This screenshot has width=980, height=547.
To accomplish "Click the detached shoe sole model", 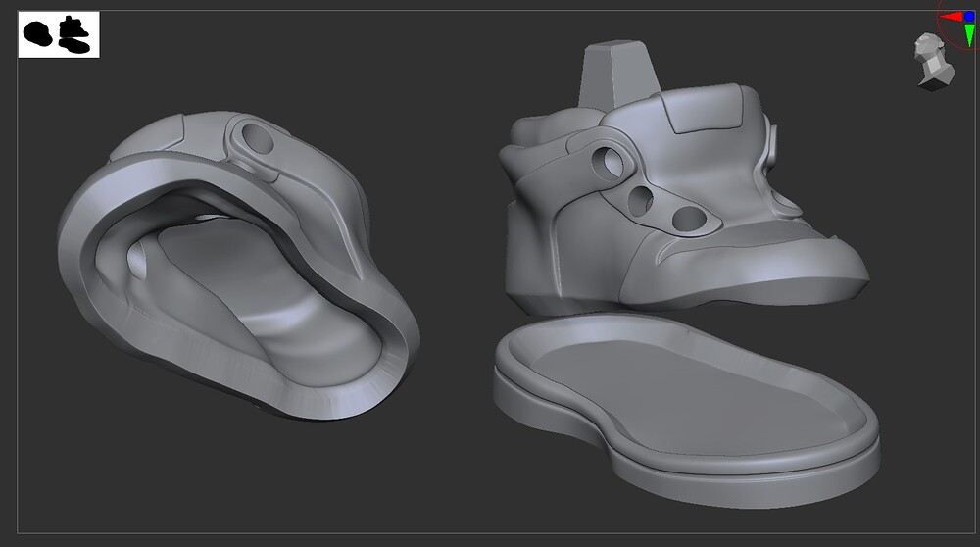I will click(x=686, y=409).
